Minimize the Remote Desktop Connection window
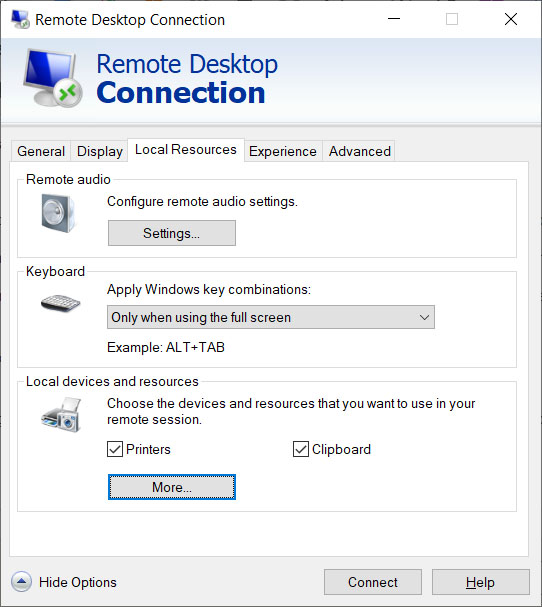 pos(394,19)
